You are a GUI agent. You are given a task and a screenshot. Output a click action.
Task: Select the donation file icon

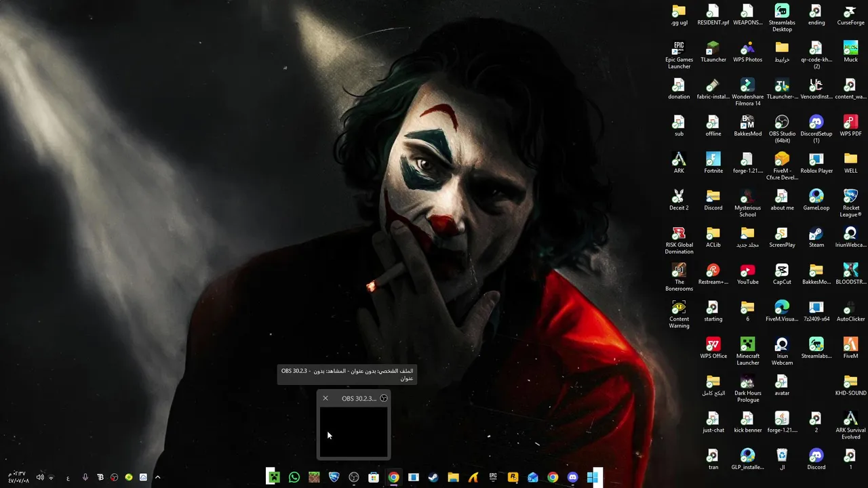(679, 89)
